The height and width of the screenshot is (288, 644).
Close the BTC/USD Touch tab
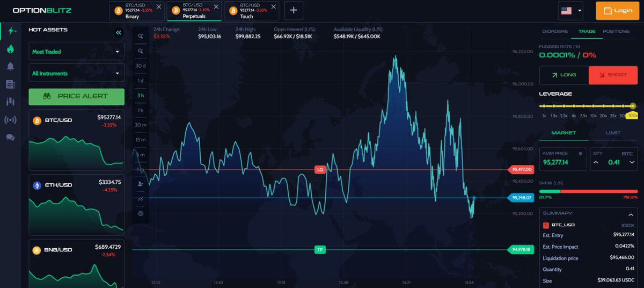click(274, 7)
